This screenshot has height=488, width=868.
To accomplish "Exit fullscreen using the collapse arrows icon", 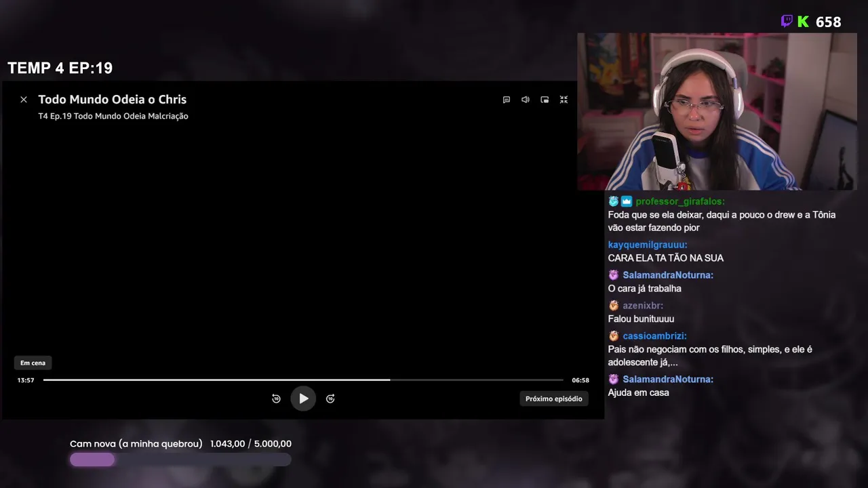I will [564, 100].
